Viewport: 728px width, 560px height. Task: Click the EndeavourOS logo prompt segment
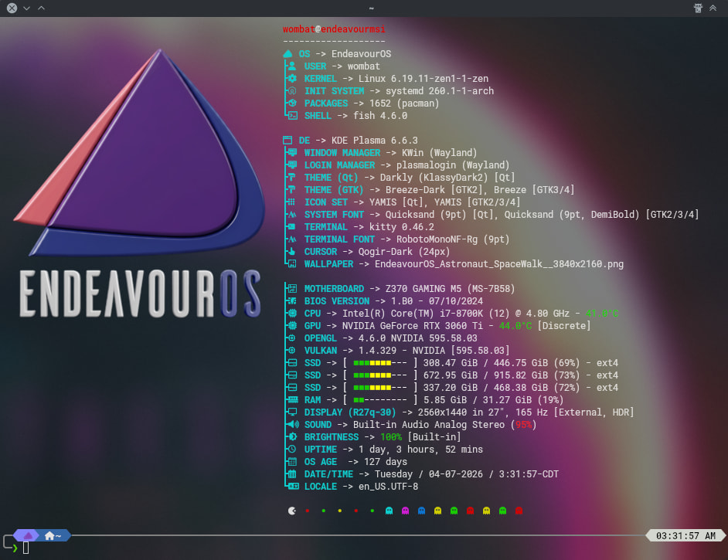tap(28, 535)
